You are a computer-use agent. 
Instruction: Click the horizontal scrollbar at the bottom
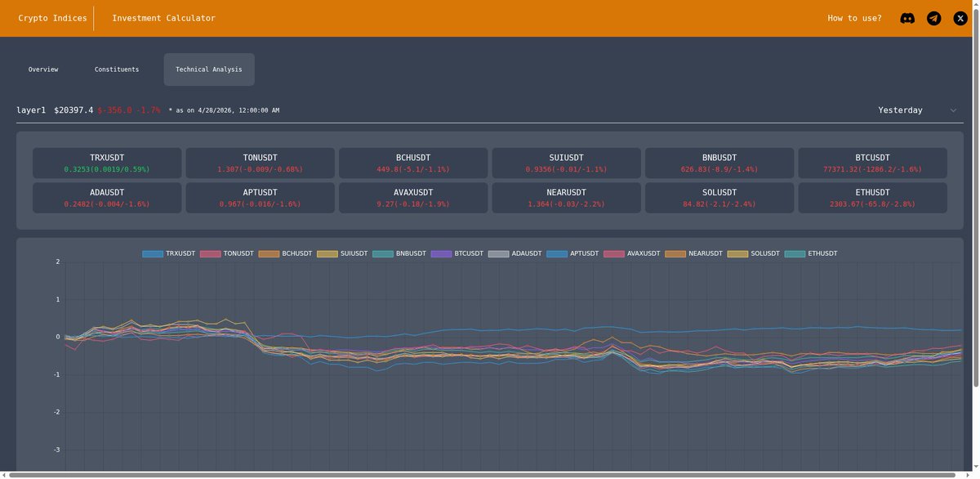pyautogui.click(x=490, y=473)
